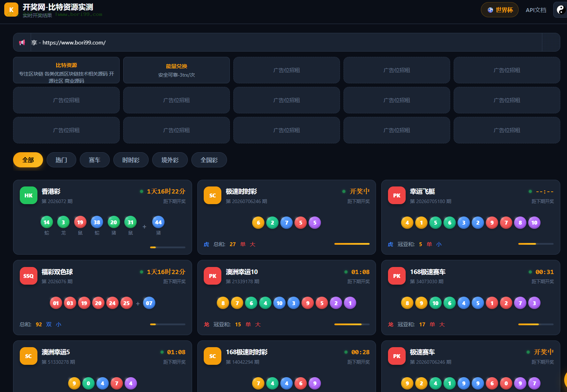Screen dimensions: 567x392
Task: Open the 香港彩 game title
Action: coord(51,191)
